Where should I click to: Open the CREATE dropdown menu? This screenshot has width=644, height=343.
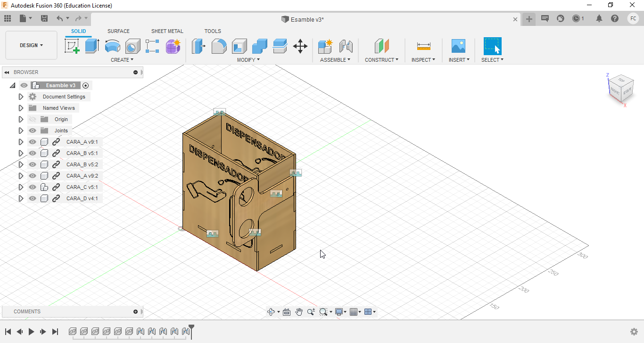coord(122,60)
